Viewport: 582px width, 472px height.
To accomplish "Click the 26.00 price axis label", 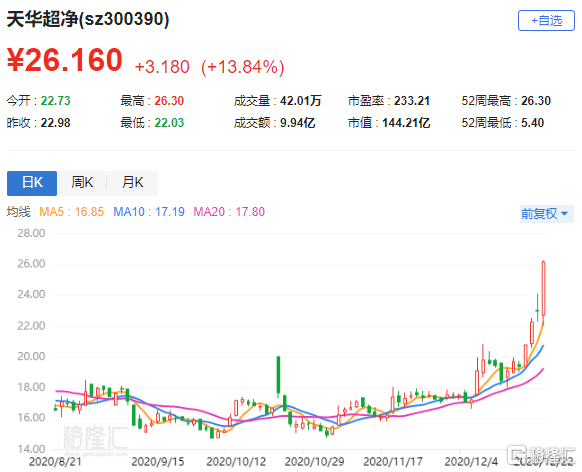I will [x=31, y=264].
